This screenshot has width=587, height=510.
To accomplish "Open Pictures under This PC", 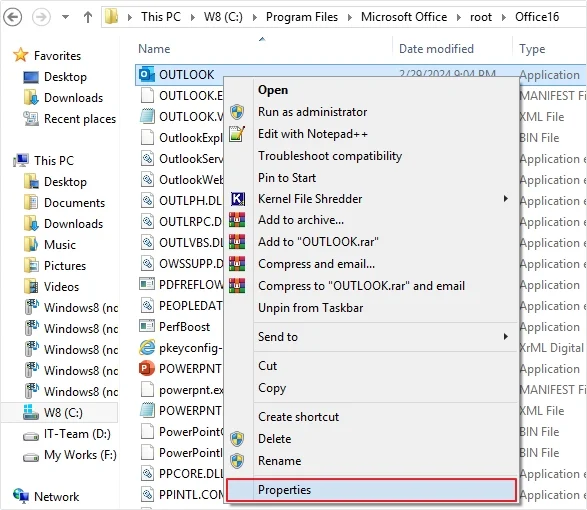I will click(65, 265).
